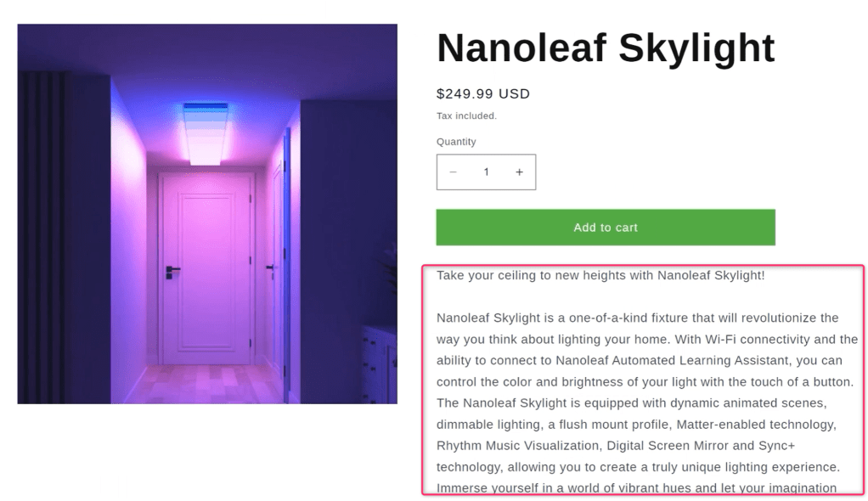The image size is (868, 501).
Task: Open the Nanoleaf Skylight product image
Action: point(207,214)
